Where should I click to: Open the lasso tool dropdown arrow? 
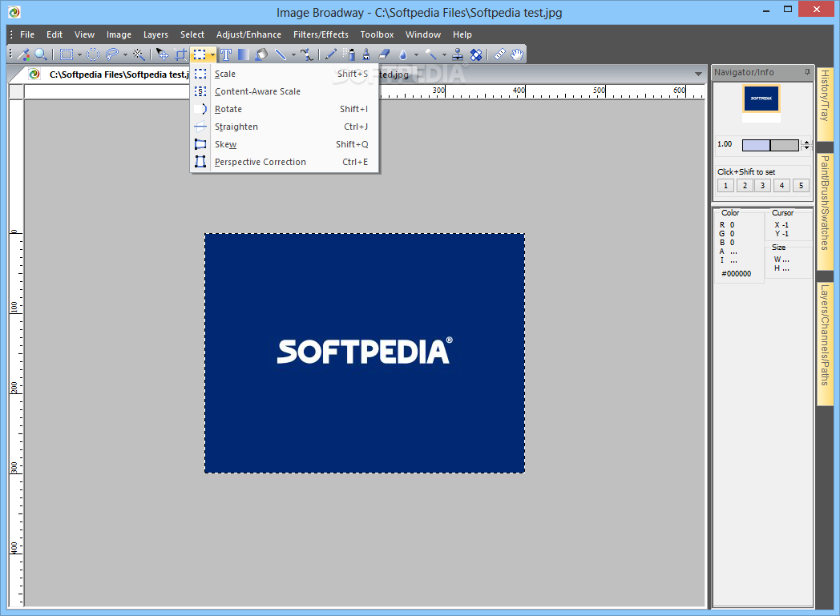[x=125, y=54]
